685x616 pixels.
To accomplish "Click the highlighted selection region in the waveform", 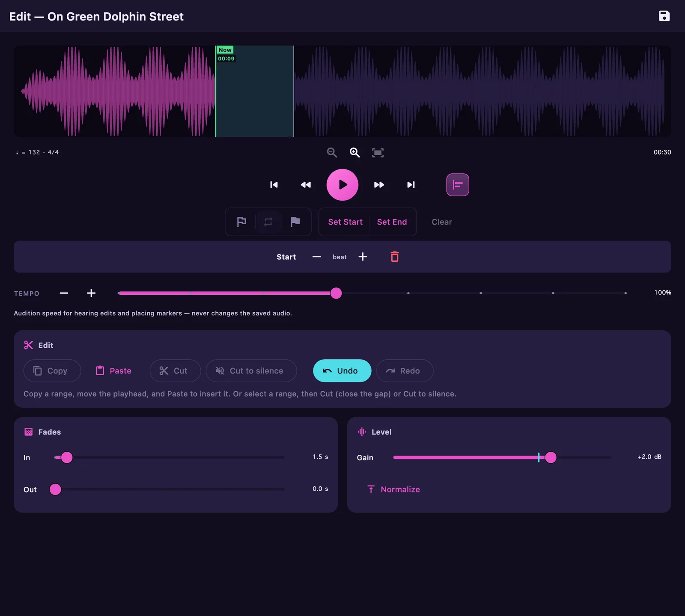I will [x=255, y=91].
